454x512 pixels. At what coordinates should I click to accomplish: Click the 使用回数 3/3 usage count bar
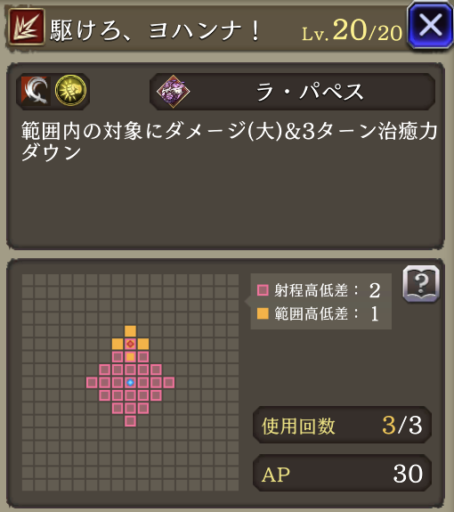coord(342,425)
